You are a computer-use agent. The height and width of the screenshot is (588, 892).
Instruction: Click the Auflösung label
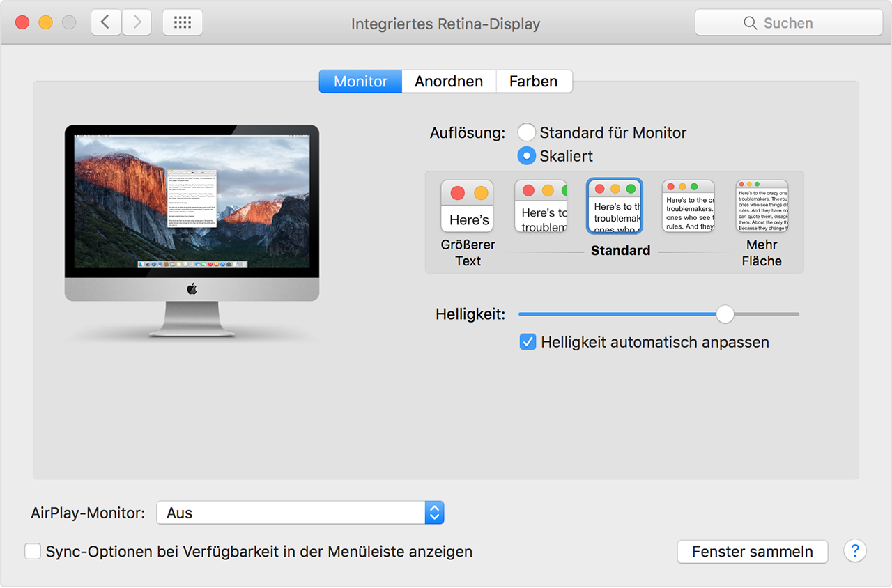pyautogui.click(x=468, y=133)
